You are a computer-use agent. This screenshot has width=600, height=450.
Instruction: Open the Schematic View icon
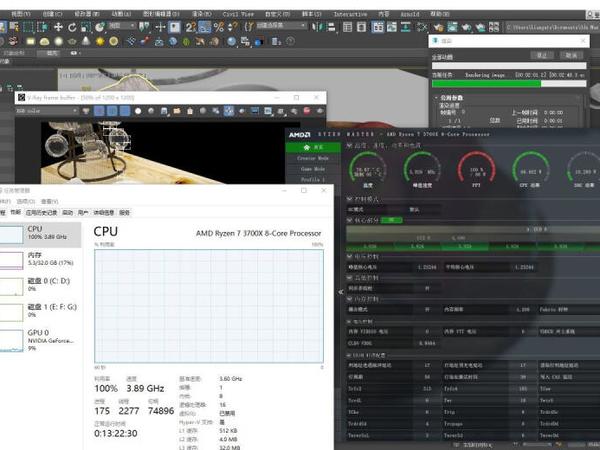406,27
